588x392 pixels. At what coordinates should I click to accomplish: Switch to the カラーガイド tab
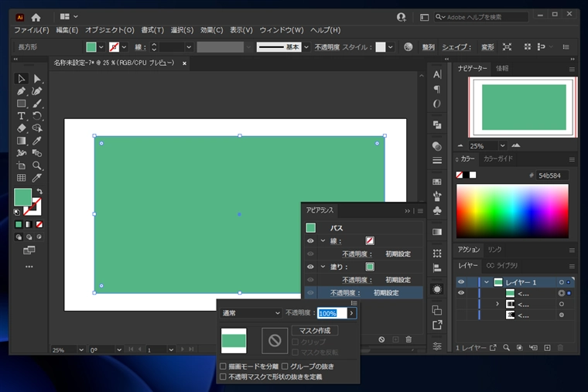click(x=498, y=159)
